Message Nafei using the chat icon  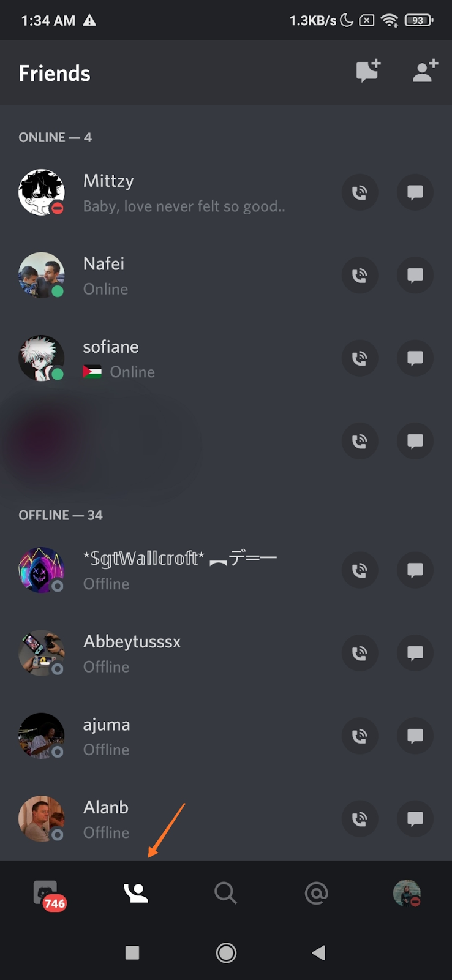click(415, 275)
